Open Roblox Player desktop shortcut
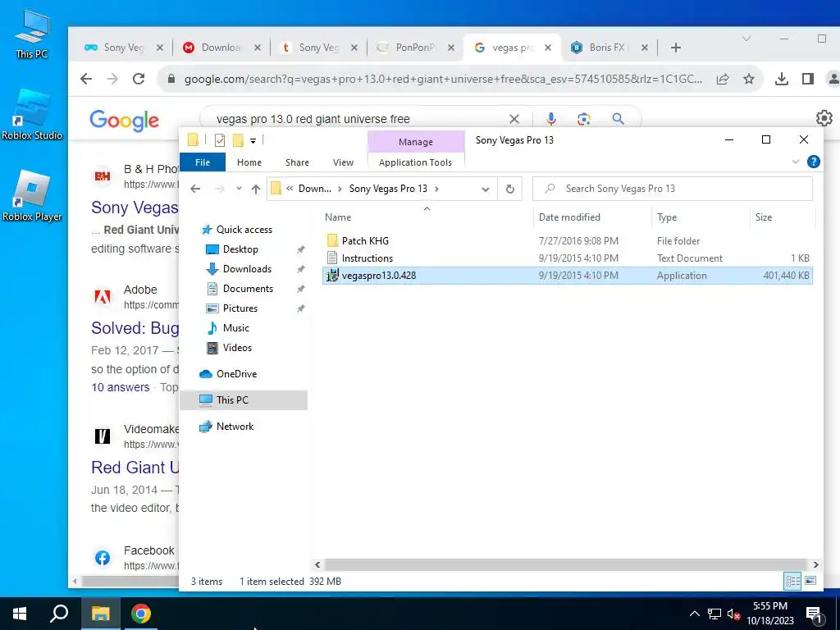The height and width of the screenshot is (630, 840). (32, 195)
